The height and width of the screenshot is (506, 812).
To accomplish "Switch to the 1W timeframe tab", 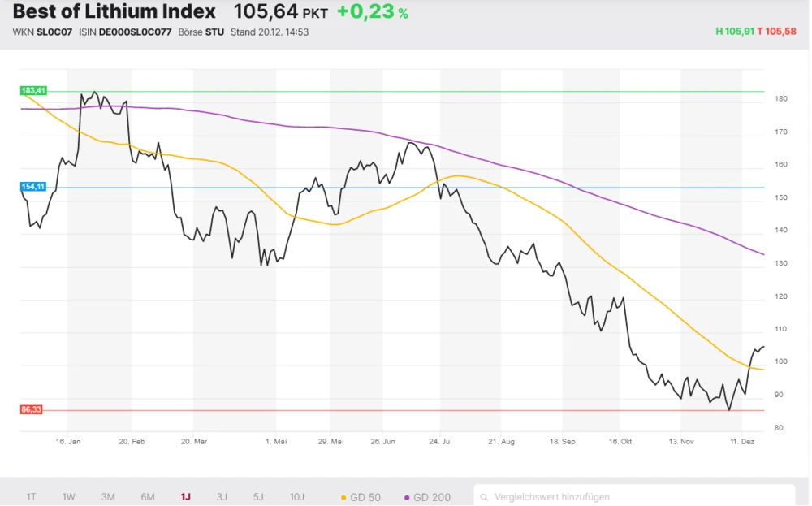I will tap(68, 496).
